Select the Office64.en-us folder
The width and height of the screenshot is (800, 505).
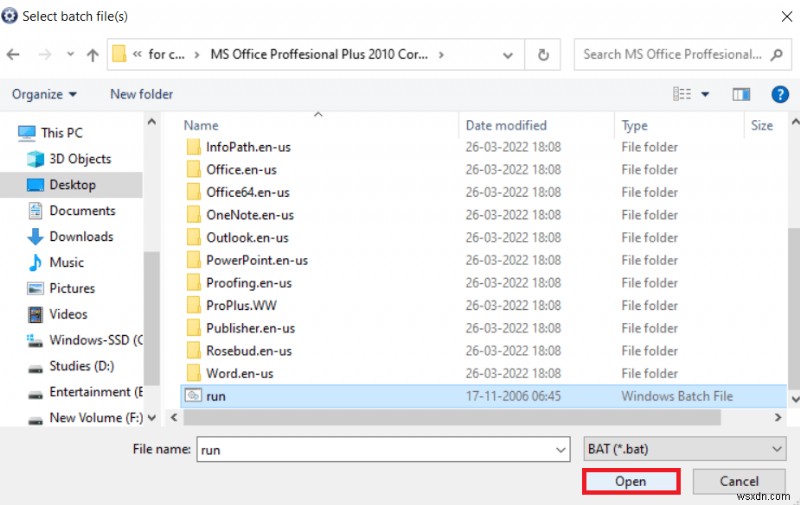coord(247,192)
